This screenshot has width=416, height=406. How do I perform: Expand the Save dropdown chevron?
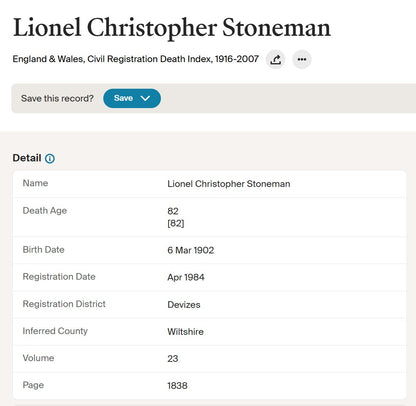[x=145, y=98]
